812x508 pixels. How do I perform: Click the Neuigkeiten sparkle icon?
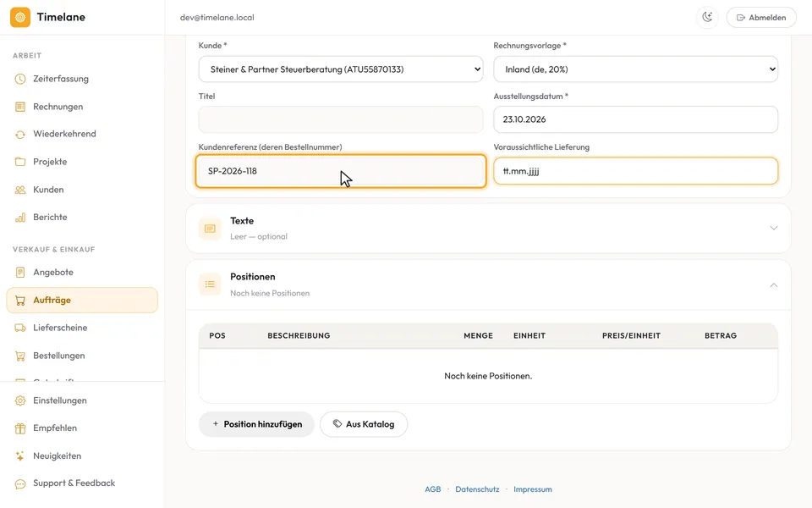point(20,456)
